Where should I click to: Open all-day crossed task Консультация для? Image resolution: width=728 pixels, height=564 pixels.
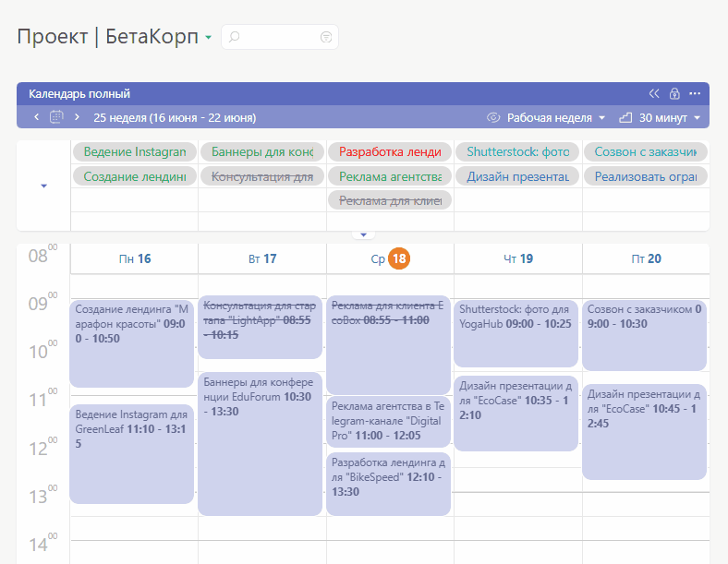(262, 176)
